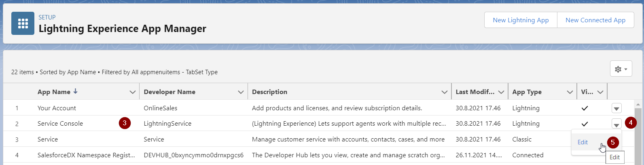Click the SalesforceDX Namespace Regist... cell
The width and height of the screenshot is (644, 165).
(x=86, y=155)
